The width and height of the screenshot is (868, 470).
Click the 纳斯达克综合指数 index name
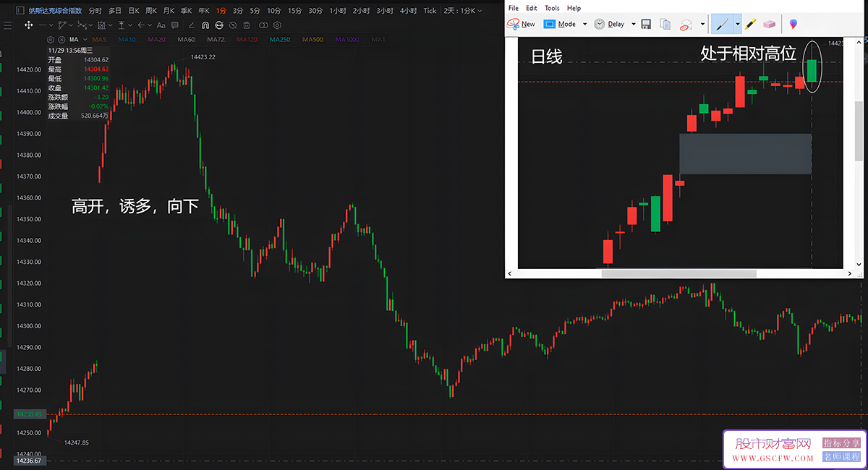(55, 11)
